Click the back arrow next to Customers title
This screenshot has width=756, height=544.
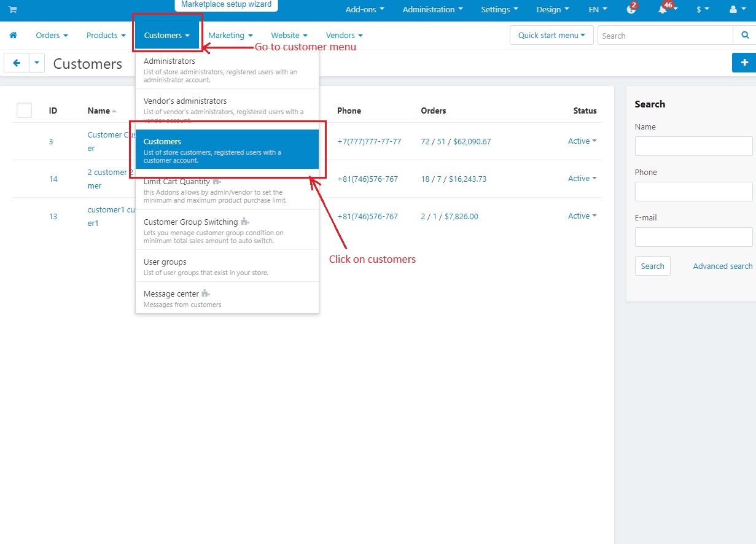pyautogui.click(x=17, y=63)
